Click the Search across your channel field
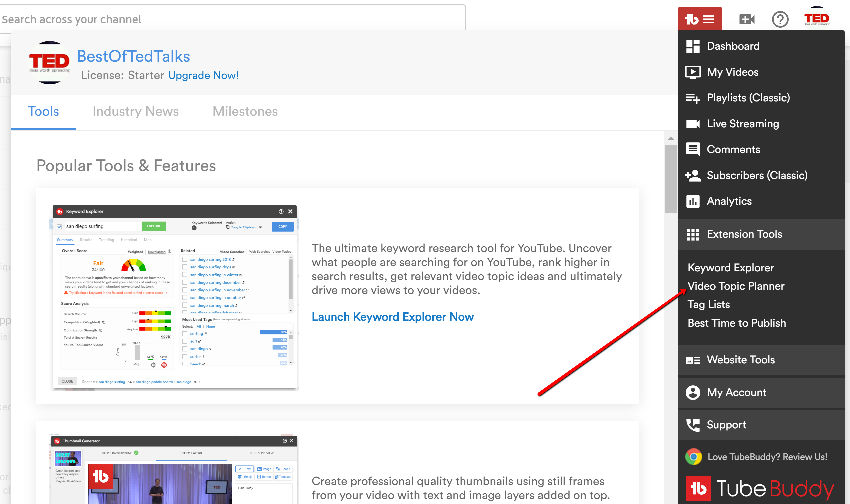Viewport: 850px width, 504px height. tap(231, 19)
